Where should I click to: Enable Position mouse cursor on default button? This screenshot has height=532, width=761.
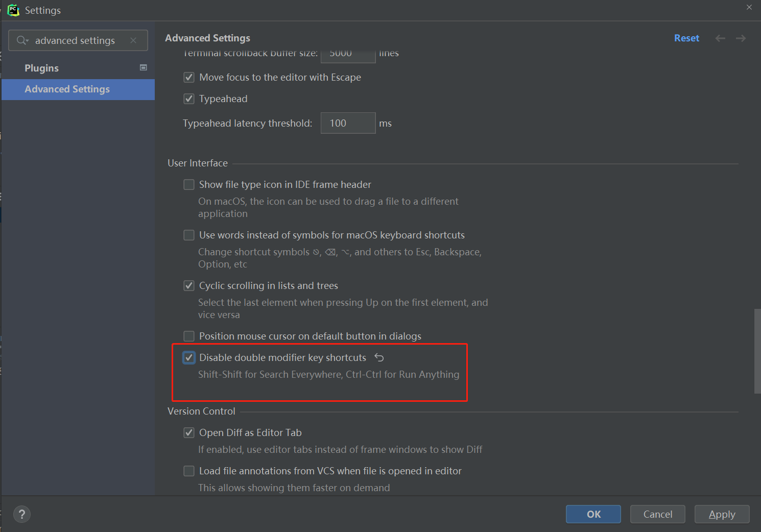[x=189, y=336]
